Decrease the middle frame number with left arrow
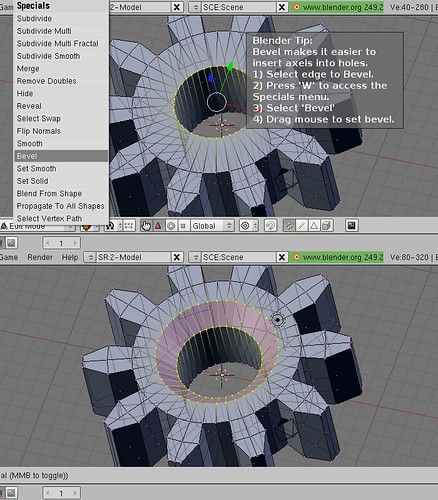This screenshot has height=500, width=438. (x=48, y=243)
